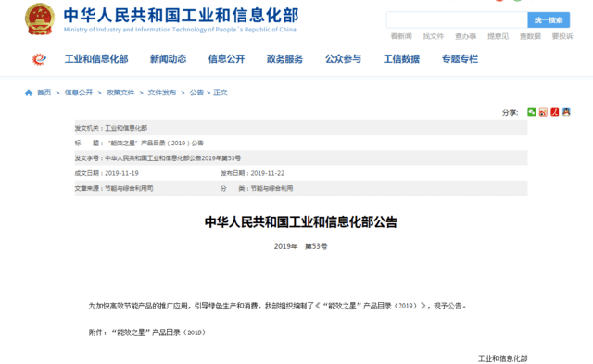593x364 pixels.
Task: Click the 提意见 quick link
Action: click(498, 36)
